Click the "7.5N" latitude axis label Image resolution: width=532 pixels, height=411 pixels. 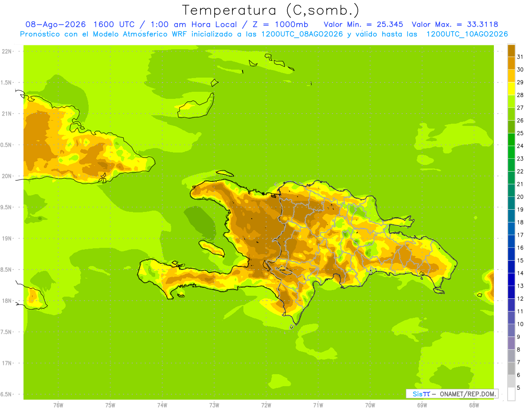click(7, 332)
